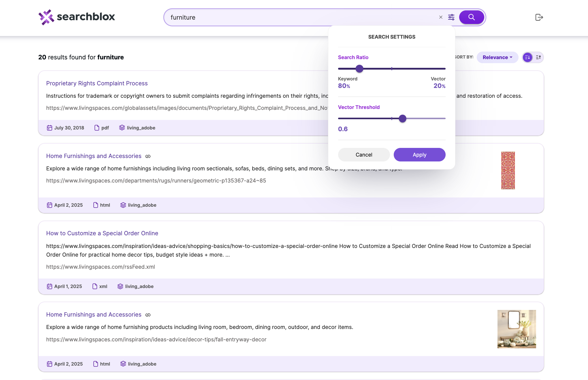Open Proprietary Rights Complaint Process result
This screenshot has width=588, height=380.
pyautogui.click(x=97, y=83)
